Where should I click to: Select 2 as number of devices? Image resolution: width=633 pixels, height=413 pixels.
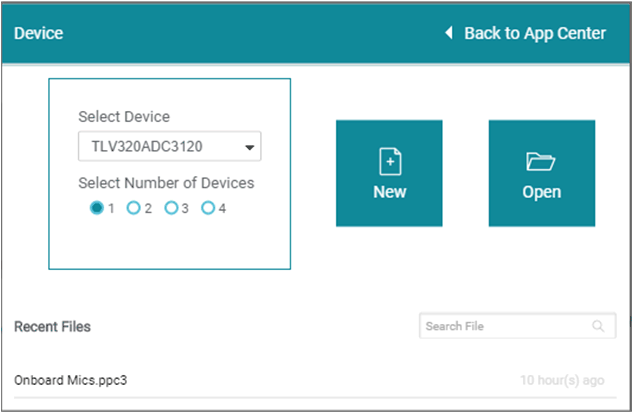(x=133, y=208)
